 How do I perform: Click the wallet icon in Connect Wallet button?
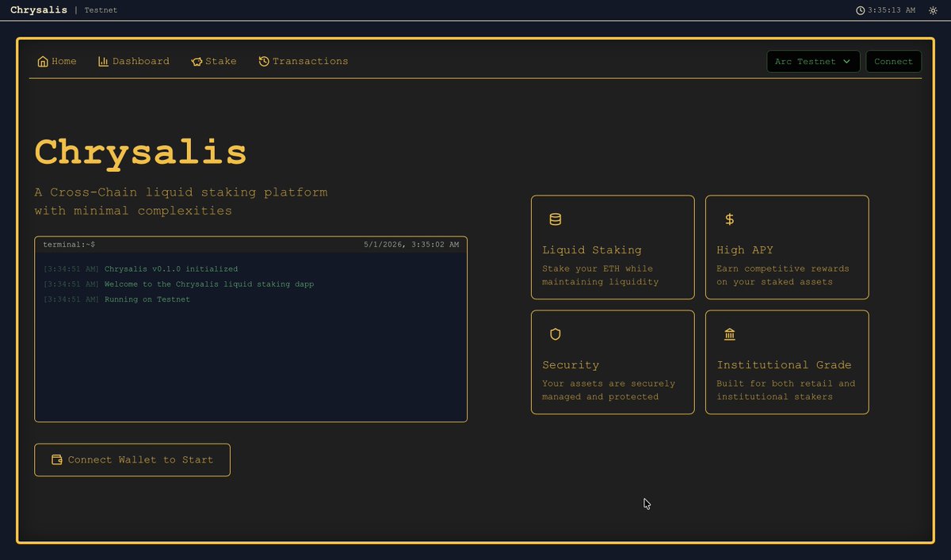click(x=57, y=459)
